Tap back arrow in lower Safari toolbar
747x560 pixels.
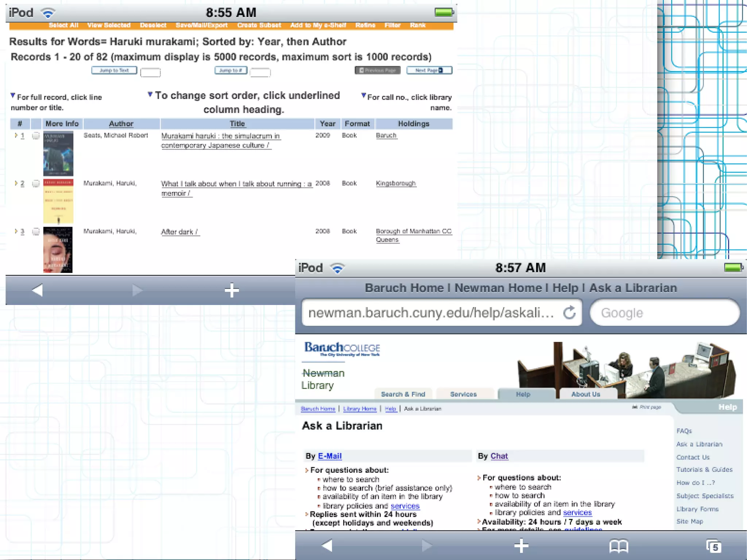pos(327,546)
